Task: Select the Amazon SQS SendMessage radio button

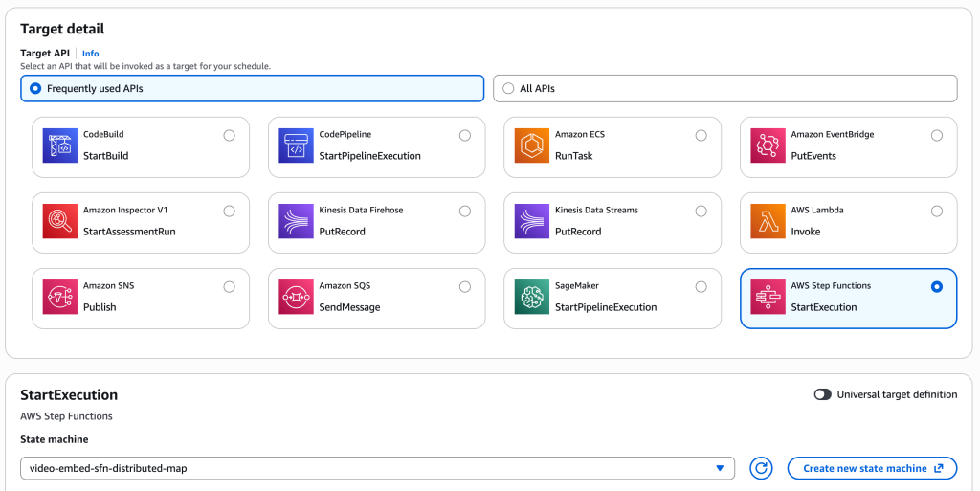Action: click(465, 286)
